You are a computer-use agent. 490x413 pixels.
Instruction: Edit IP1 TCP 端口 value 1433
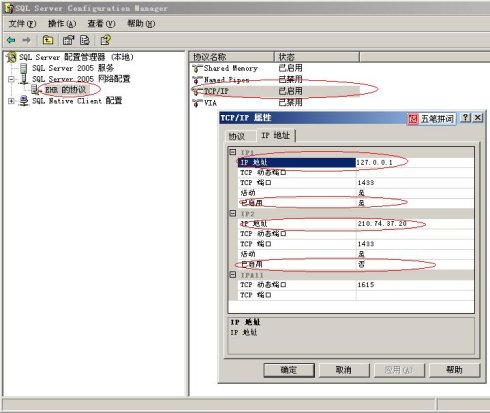(x=415, y=183)
